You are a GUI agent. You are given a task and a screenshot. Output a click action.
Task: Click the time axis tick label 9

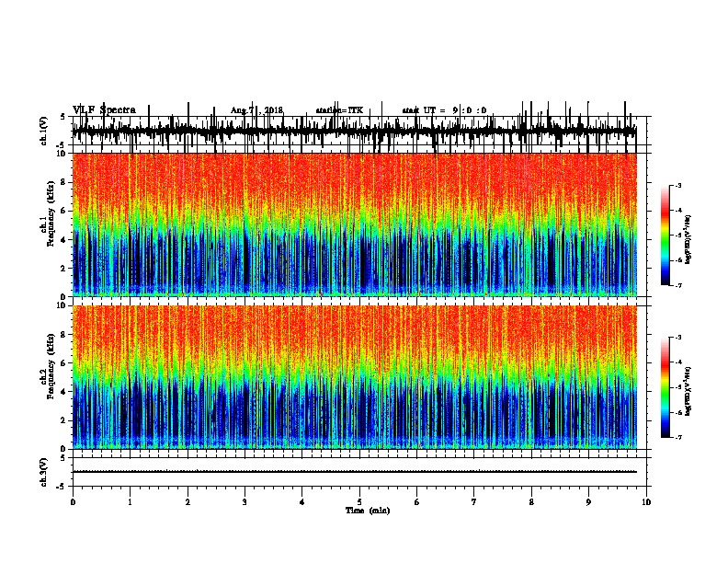coord(588,502)
